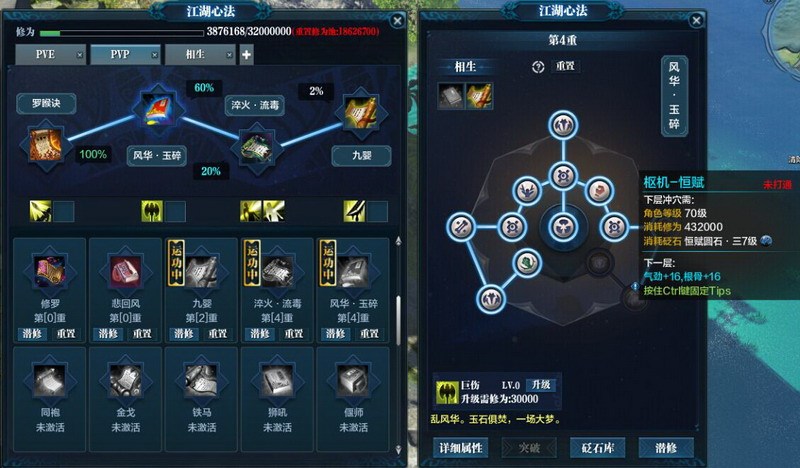800x468 pixels.
Task: Select the 悲回风 heart method icon
Action: click(126, 272)
